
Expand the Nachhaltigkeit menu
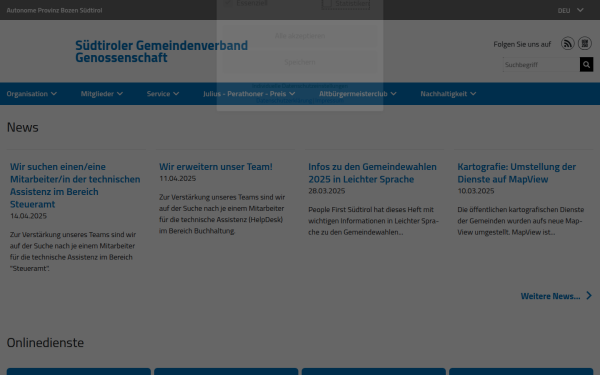click(x=448, y=94)
